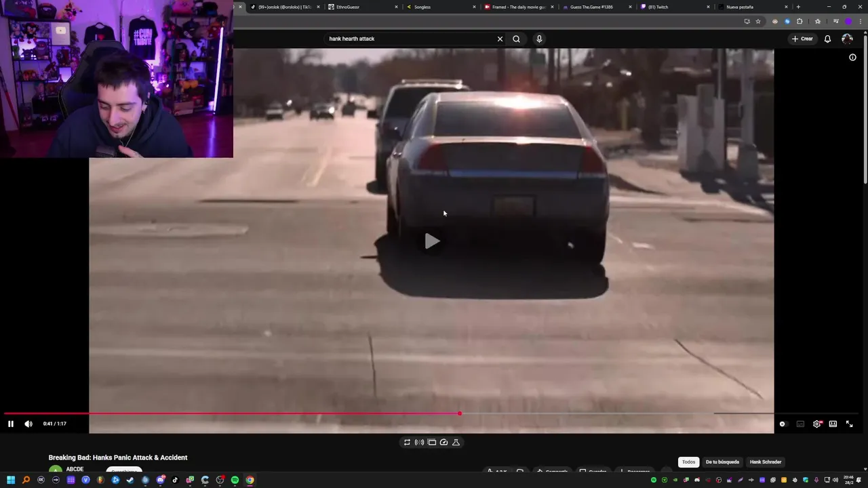Viewport: 868px width, 488px height.
Task: Open the browser extensions puzzle icon
Action: point(800,21)
